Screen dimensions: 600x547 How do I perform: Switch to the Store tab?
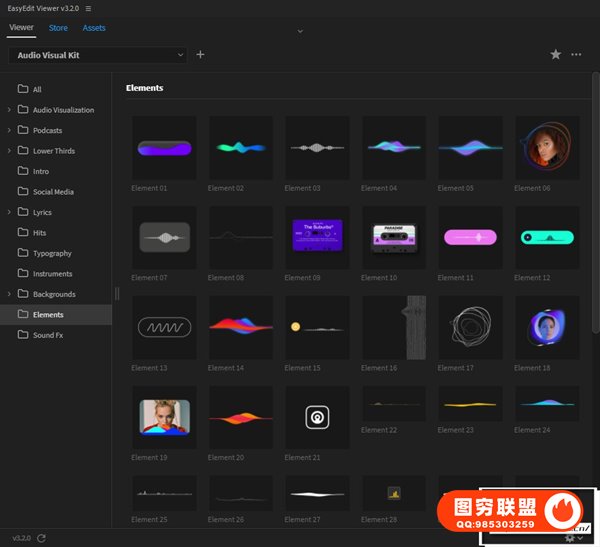(x=58, y=28)
